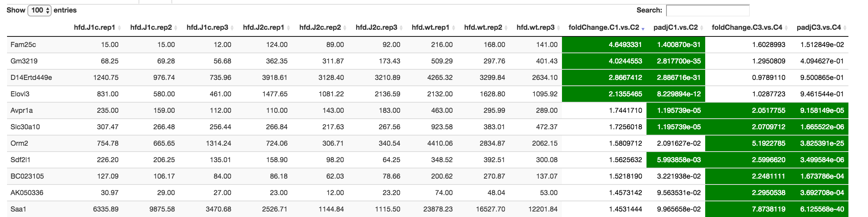This screenshot has height=217, width=868.
Task: Select the Fam25c gene row
Action: click(x=427, y=45)
